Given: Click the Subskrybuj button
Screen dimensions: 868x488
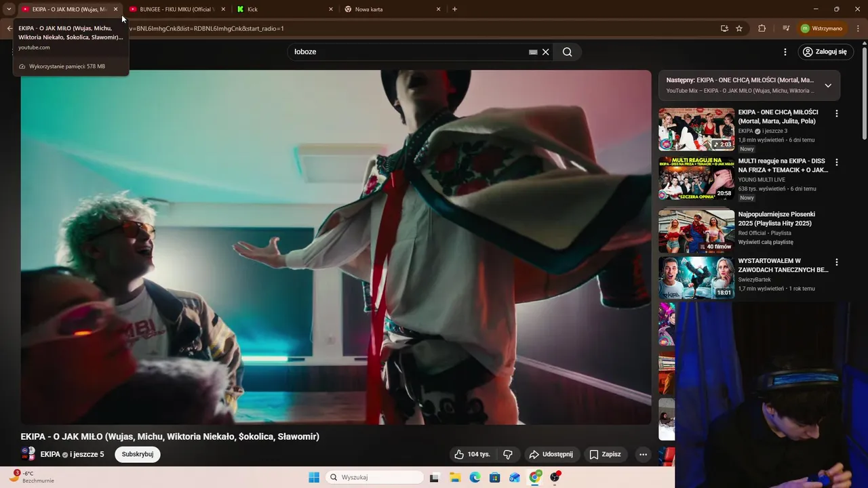Looking at the screenshot, I should 138,454.
